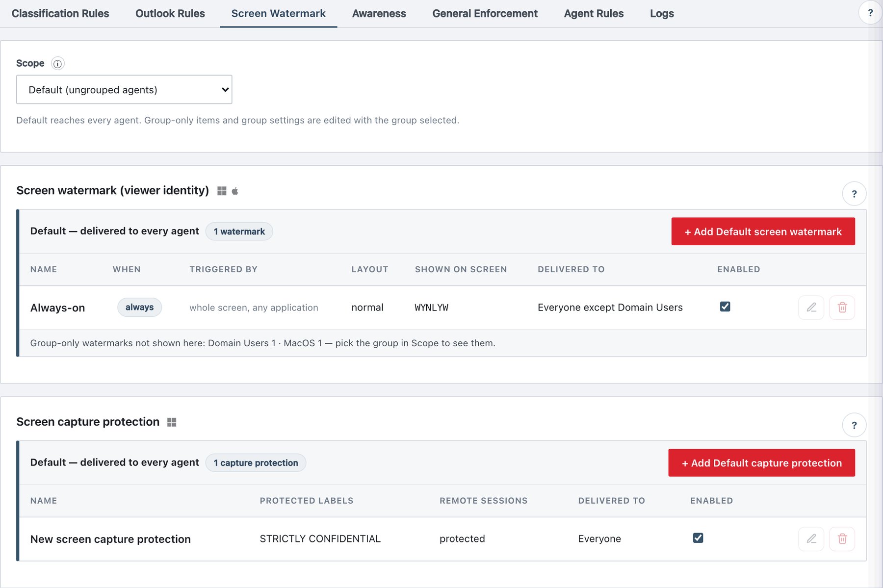
Task: Click Windows icon beside Screen capture protection
Action: pyautogui.click(x=172, y=422)
